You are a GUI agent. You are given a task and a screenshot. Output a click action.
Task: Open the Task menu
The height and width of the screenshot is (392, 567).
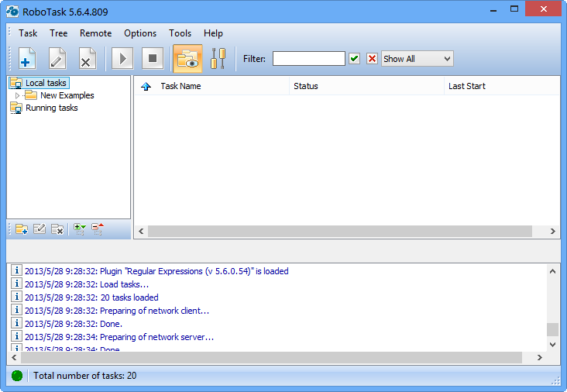click(28, 33)
